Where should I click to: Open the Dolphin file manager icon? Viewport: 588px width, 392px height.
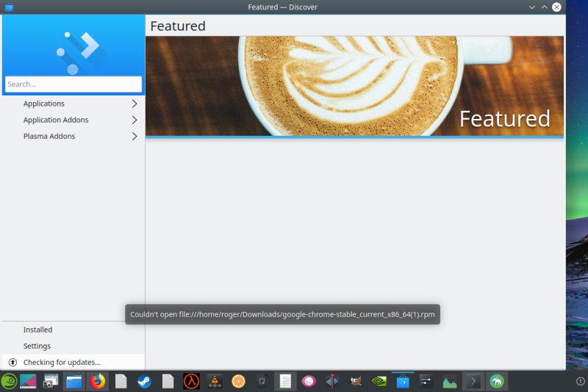tap(73, 381)
